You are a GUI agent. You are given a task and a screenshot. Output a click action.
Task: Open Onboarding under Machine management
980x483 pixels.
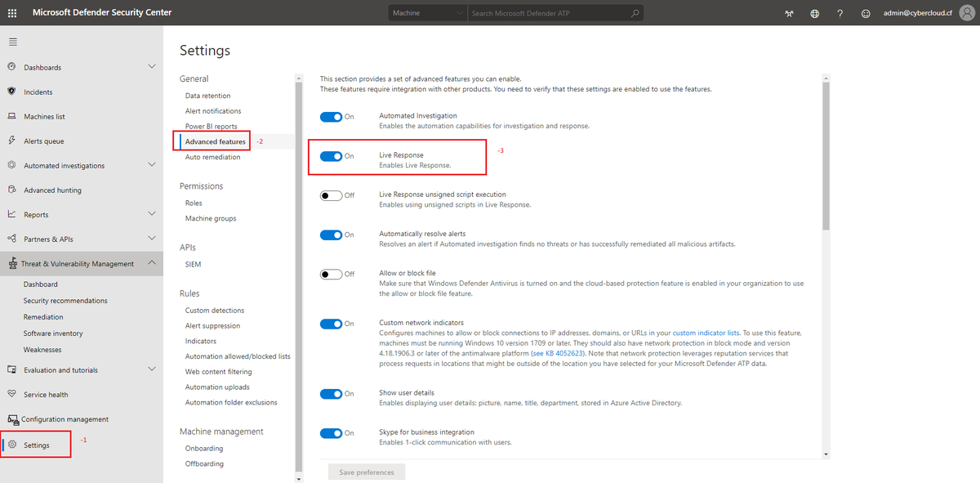[204, 449]
